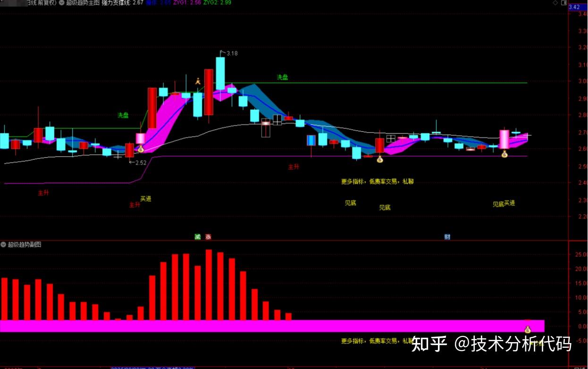588x369 pixels.
Task: Click the red 涨 event marker
Action: coord(208,237)
